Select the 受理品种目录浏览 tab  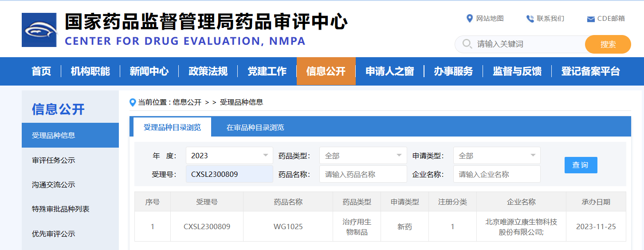[172, 128]
